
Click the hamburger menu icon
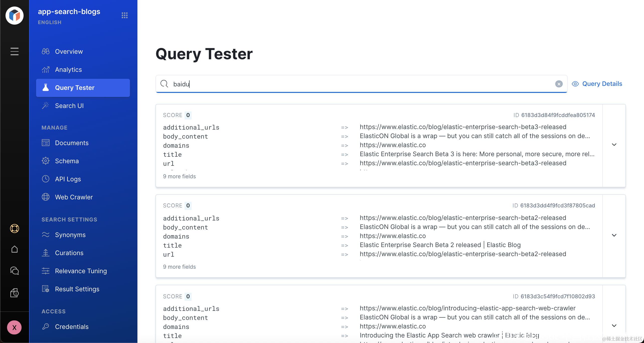pos(15,51)
